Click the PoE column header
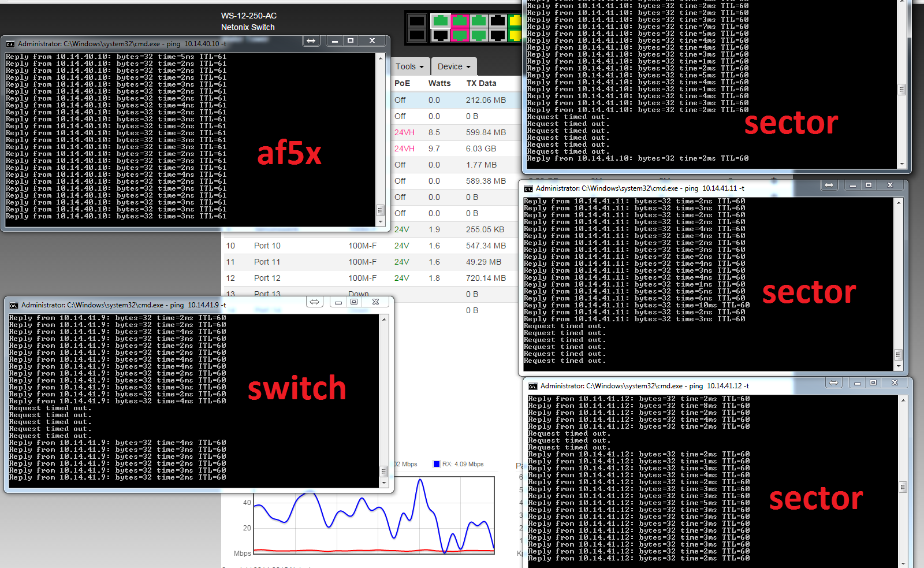 (402, 83)
